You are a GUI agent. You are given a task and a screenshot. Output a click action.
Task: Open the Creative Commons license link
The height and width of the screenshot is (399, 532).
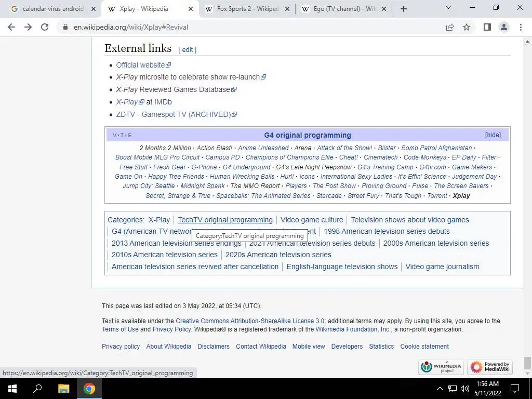250,321
